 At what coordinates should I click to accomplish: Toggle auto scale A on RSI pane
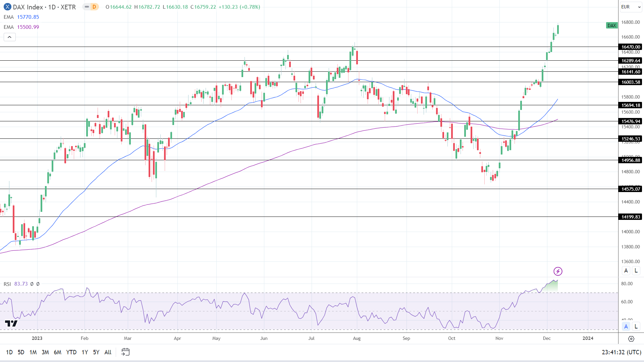(x=626, y=326)
